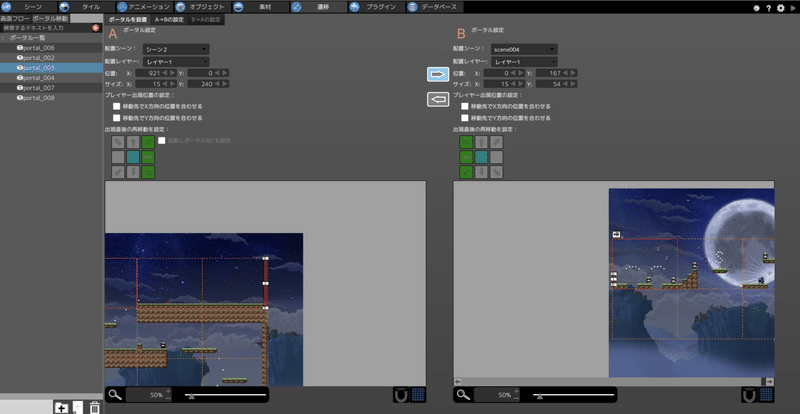Increase portal B size Y value 54
Viewport: 800px width, 414px height.
573,84
